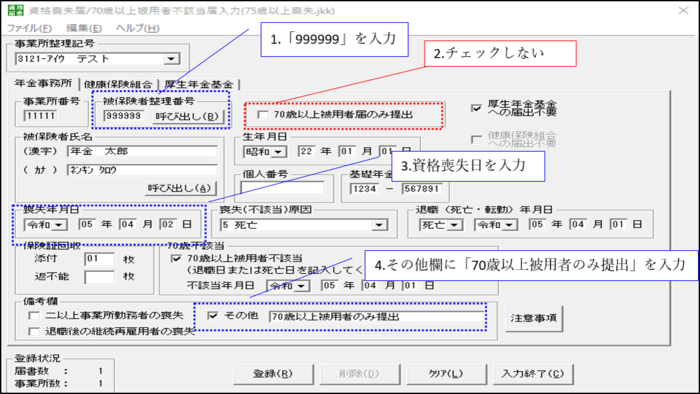Viewport: 700px width, 394px height.
Task: Click the クリア(L) button
Action: (x=446, y=374)
